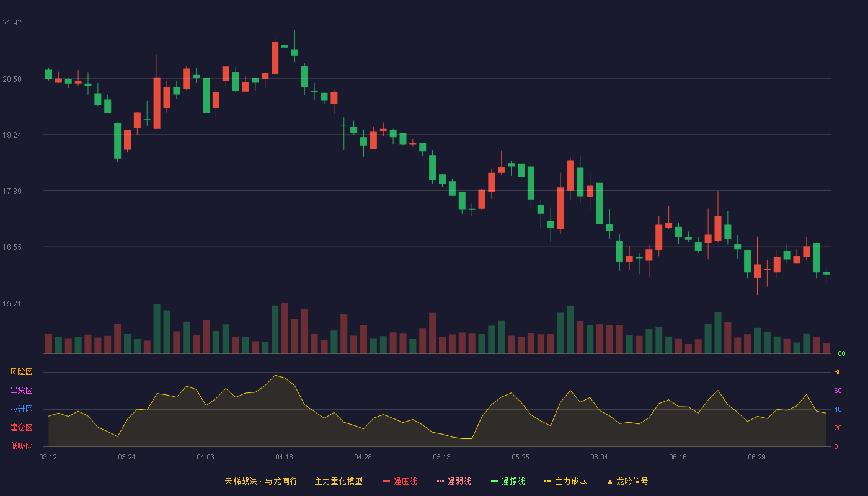Click the 05-25 date label
This screenshot has width=868, height=496.
[520, 457]
